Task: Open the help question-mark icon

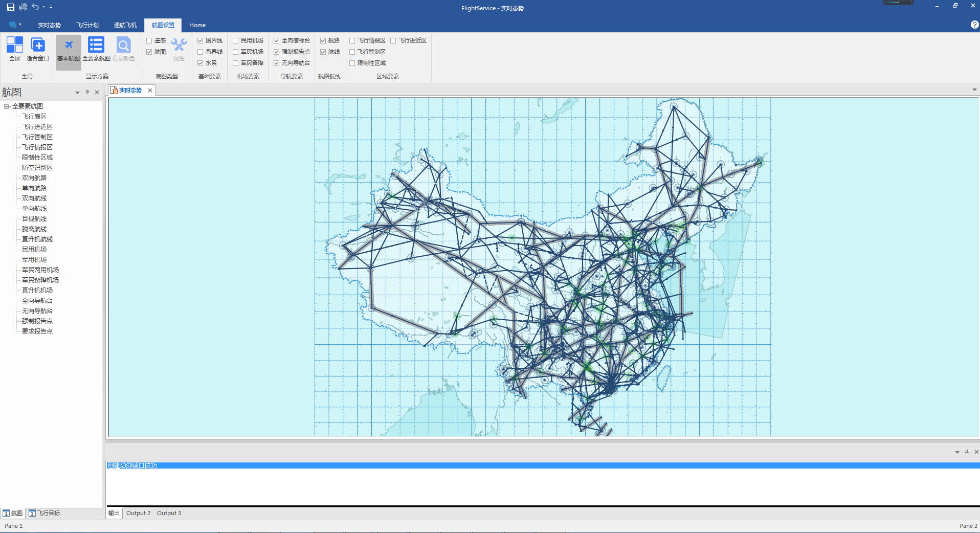Action: pos(974,25)
